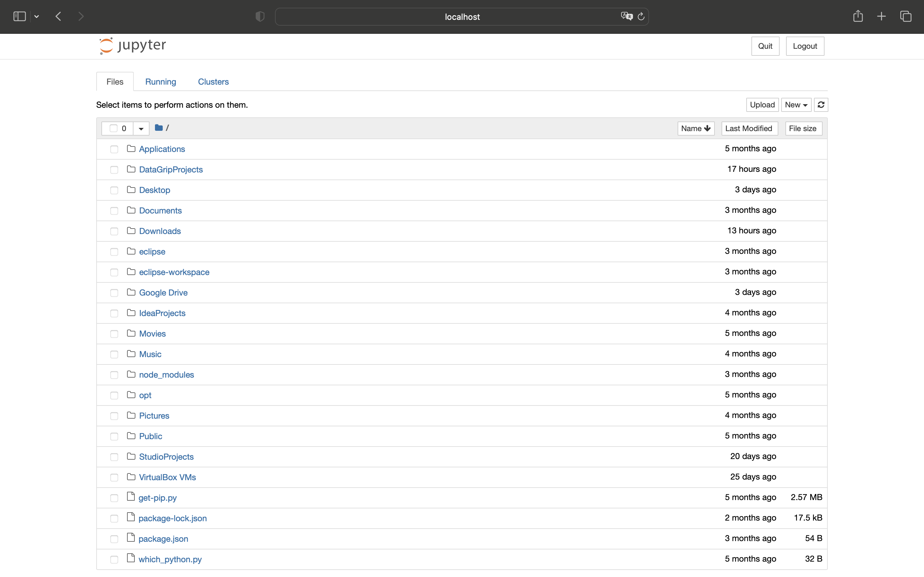The image size is (924, 577).
Task: Expand the selection filter dropdown arrow
Action: click(x=141, y=129)
